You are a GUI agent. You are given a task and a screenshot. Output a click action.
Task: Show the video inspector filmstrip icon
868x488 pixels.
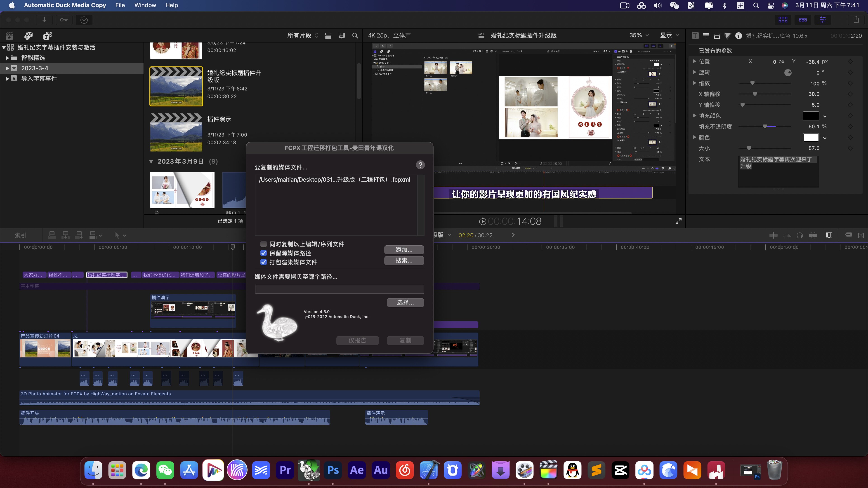click(717, 36)
